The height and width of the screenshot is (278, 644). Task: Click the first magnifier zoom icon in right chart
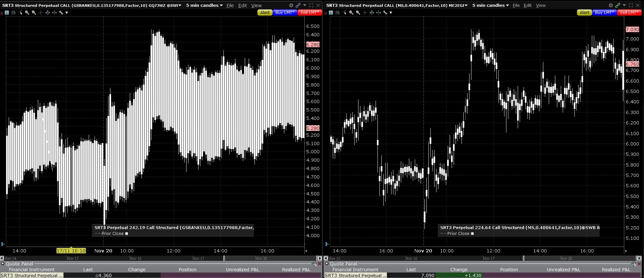point(351,13)
